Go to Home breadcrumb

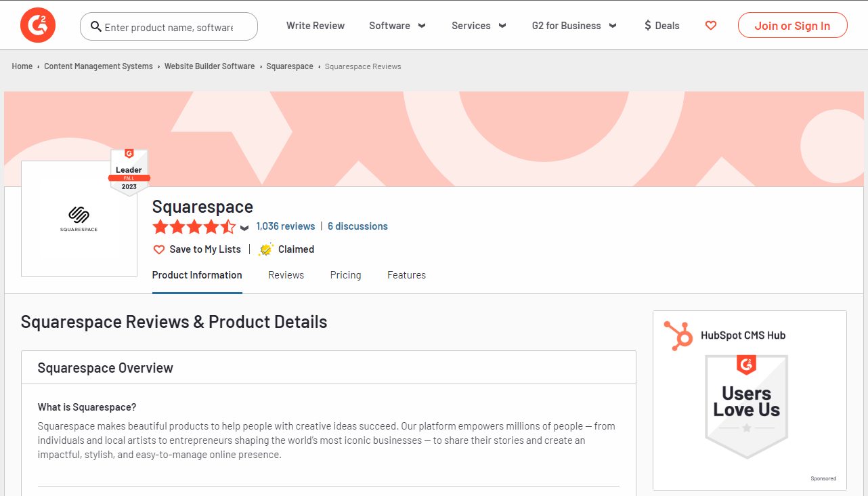point(22,66)
